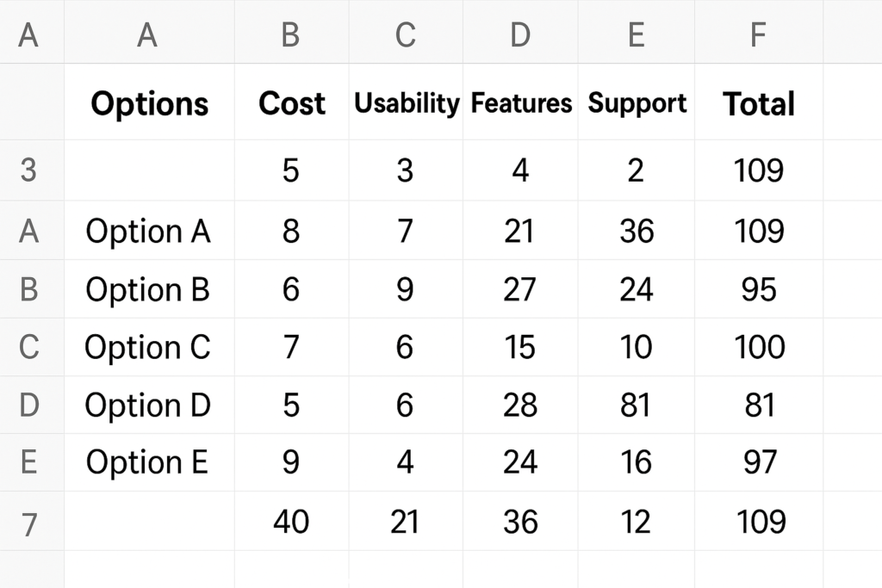Select Option D's Features value 28
882x588 pixels.
pos(521,405)
